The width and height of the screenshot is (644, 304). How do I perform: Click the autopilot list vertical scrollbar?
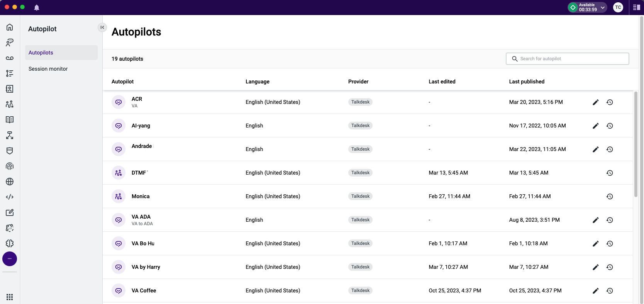click(x=636, y=144)
